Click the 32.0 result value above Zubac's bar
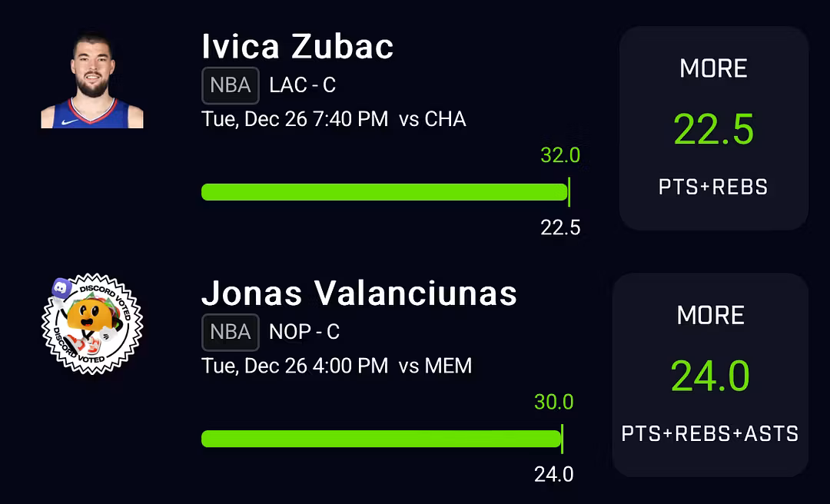 pyautogui.click(x=560, y=155)
